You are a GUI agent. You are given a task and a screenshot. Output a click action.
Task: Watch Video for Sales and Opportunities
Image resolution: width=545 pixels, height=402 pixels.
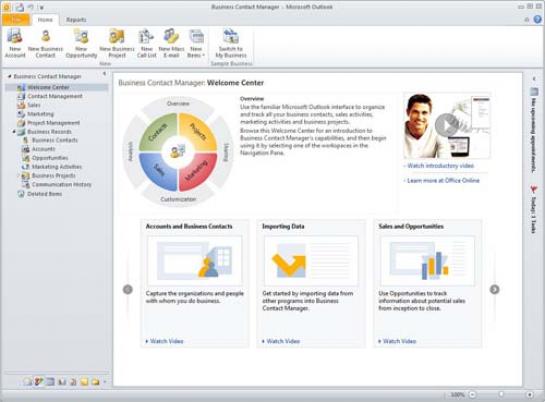(399, 341)
